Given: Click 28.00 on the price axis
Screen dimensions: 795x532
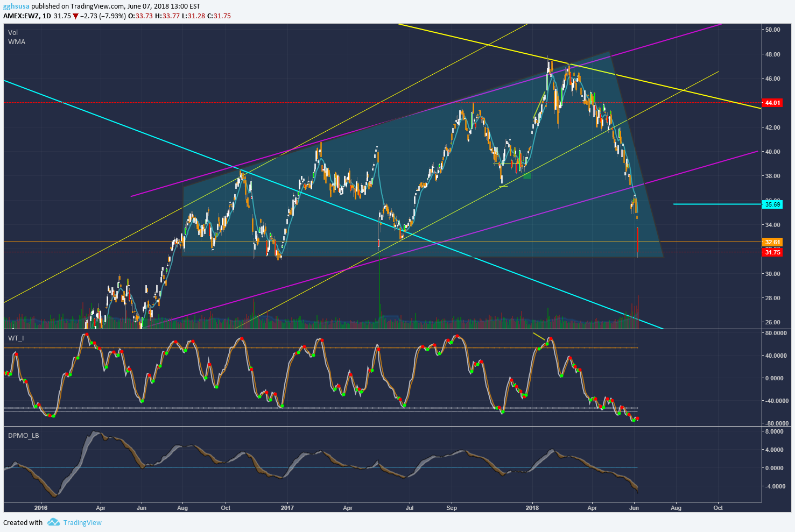Looking at the screenshot, I should 772,298.
